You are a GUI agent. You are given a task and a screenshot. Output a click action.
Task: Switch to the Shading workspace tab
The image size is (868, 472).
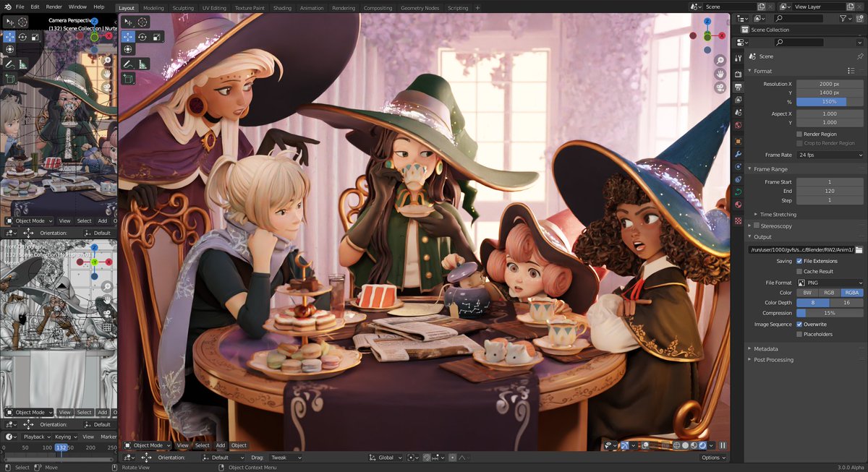tap(282, 8)
